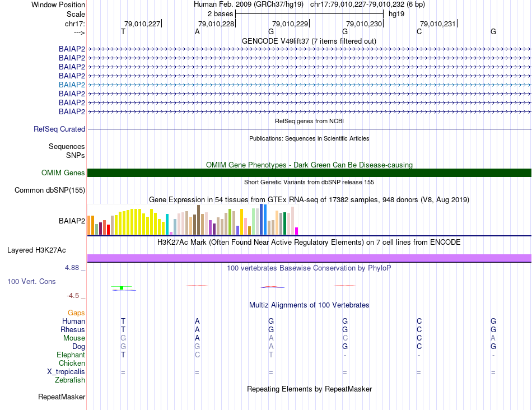Click the orange Gaps row label
This screenshot has height=410, width=532.
pos(76,313)
